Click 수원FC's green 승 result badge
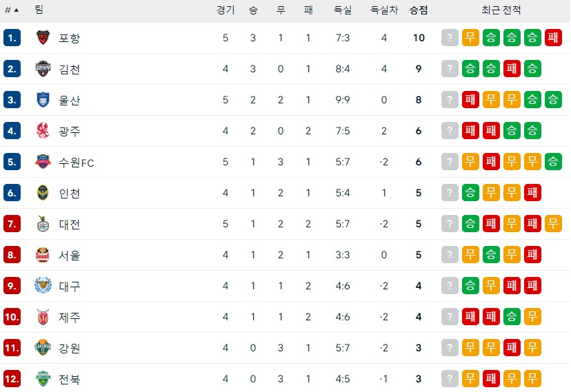This screenshot has width=571, height=392. [553, 162]
